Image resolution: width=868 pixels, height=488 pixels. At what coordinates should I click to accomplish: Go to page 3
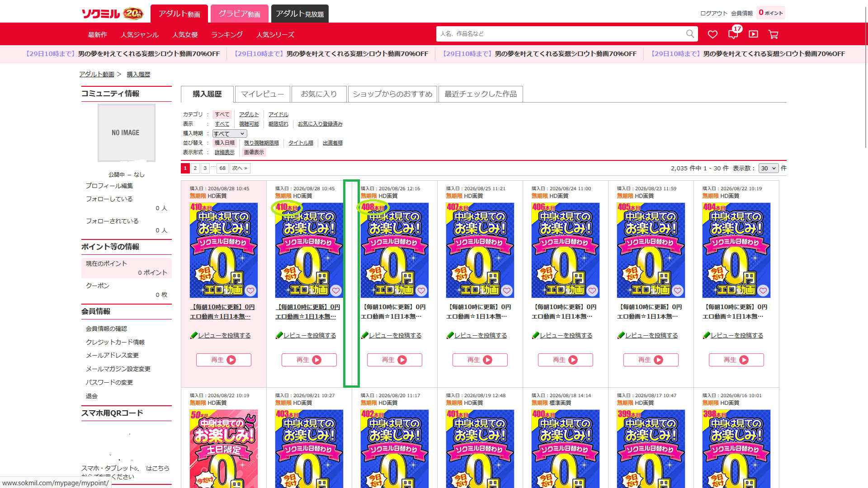point(205,168)
